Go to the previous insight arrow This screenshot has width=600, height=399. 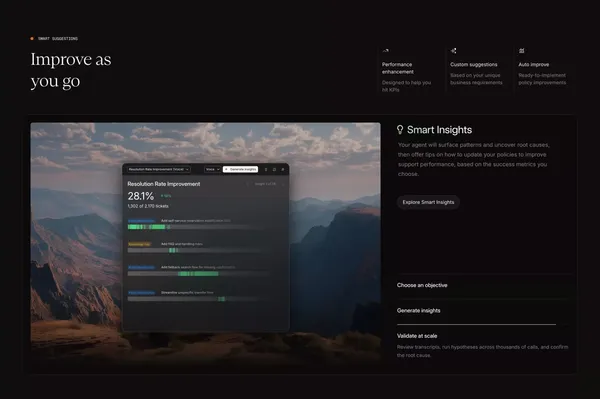[x=247, y=184]
